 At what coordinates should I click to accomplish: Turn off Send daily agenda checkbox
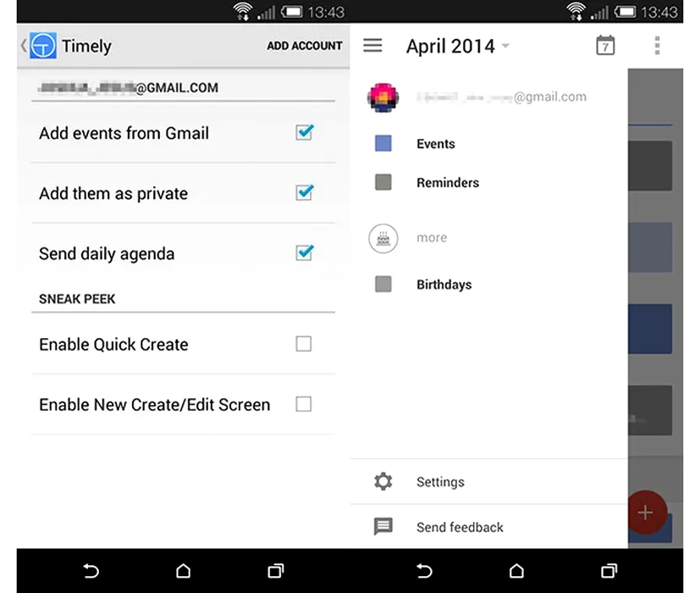tap(304, 253)
